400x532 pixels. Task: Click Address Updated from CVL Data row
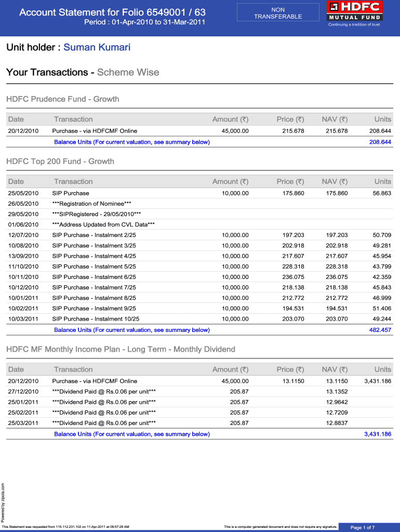103,224
